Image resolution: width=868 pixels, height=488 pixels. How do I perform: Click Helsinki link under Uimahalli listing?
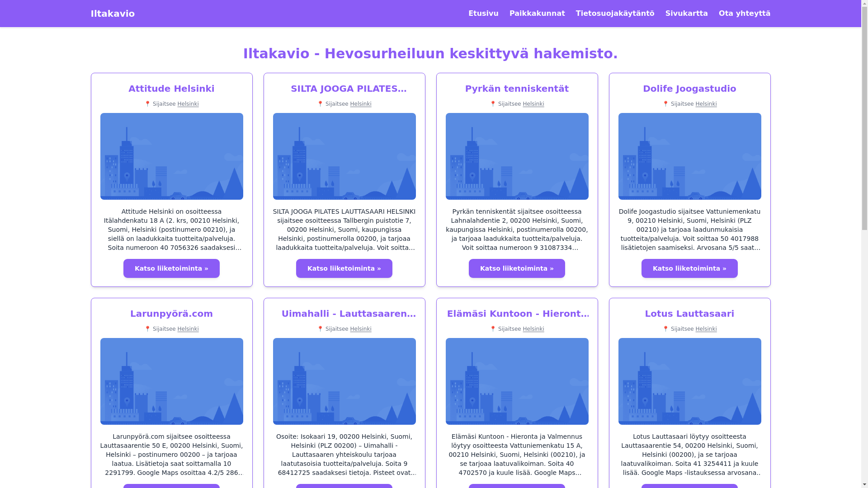361,329
